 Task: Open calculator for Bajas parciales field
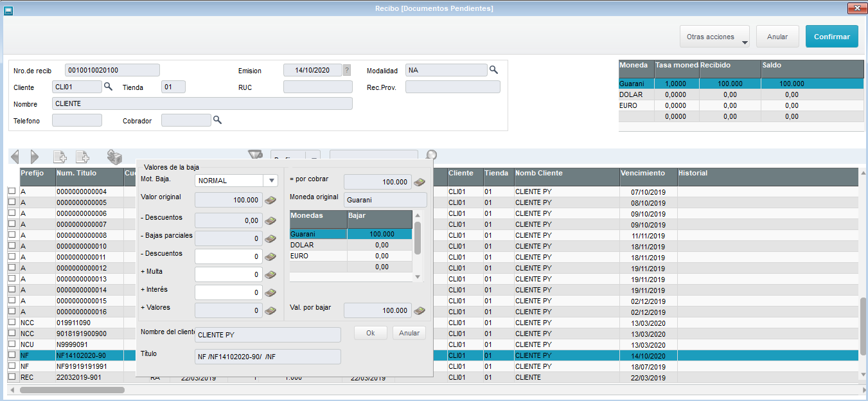pos(270,238)
